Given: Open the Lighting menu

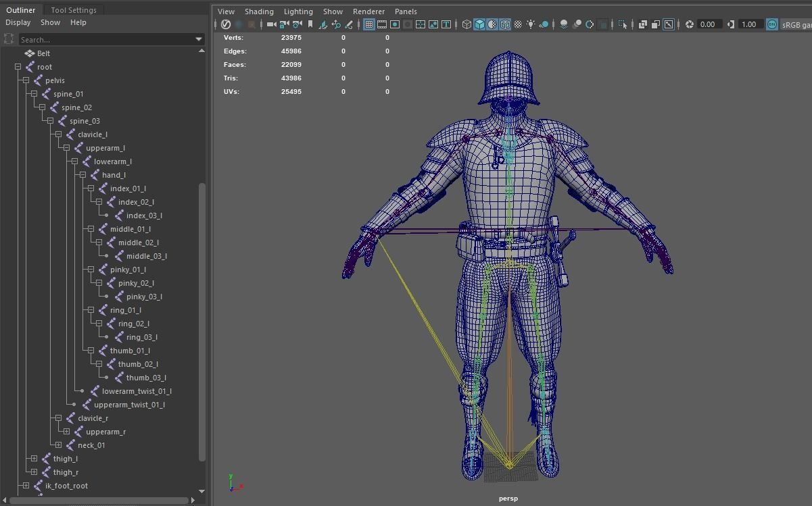Looking at the screenshot, I should point(298,11).
